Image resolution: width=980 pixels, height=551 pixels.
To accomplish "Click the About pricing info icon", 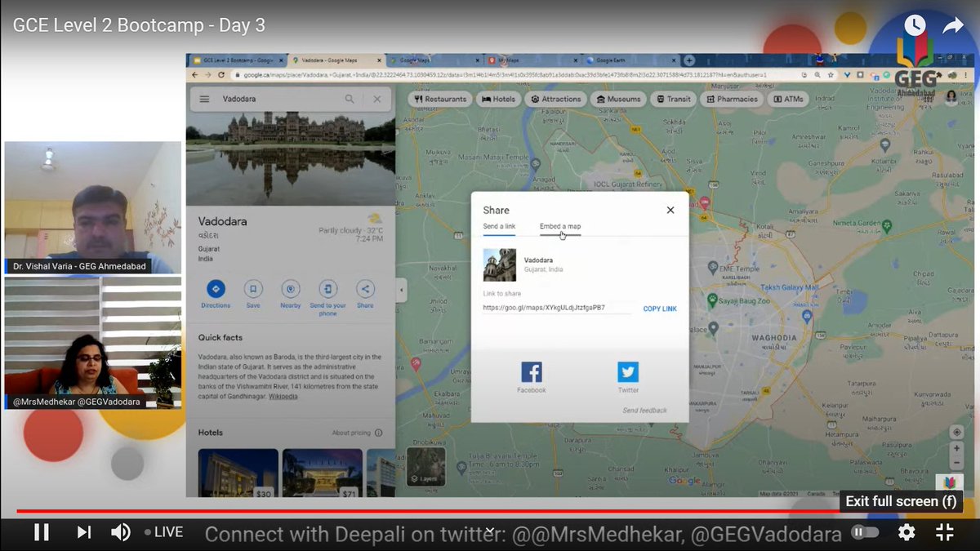I will click(378, 433).
